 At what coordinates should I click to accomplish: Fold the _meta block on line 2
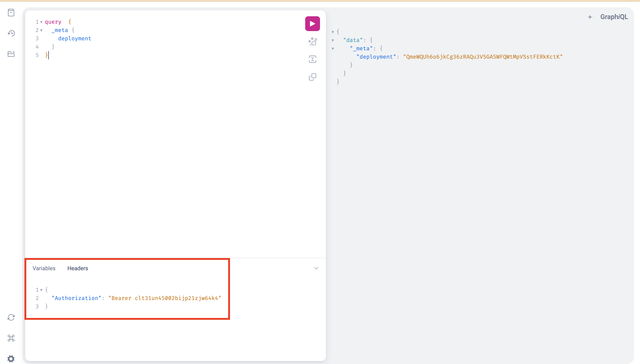click(41, 30)
